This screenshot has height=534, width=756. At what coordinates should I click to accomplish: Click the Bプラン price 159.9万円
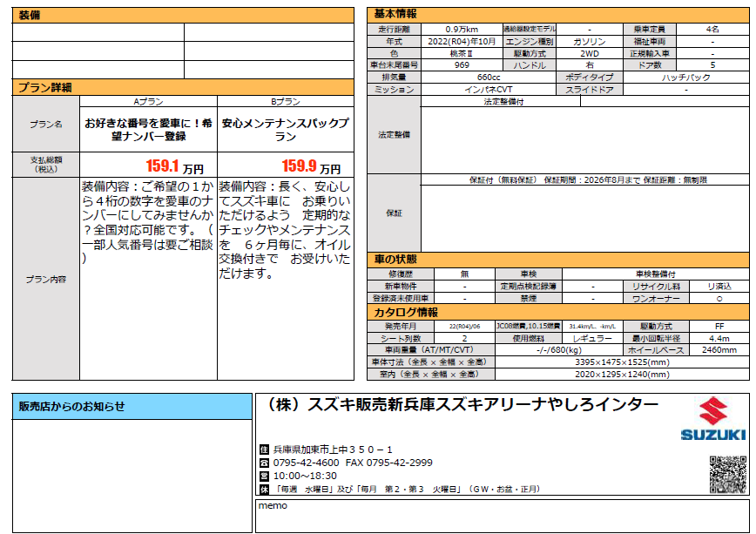click(311, 166)
